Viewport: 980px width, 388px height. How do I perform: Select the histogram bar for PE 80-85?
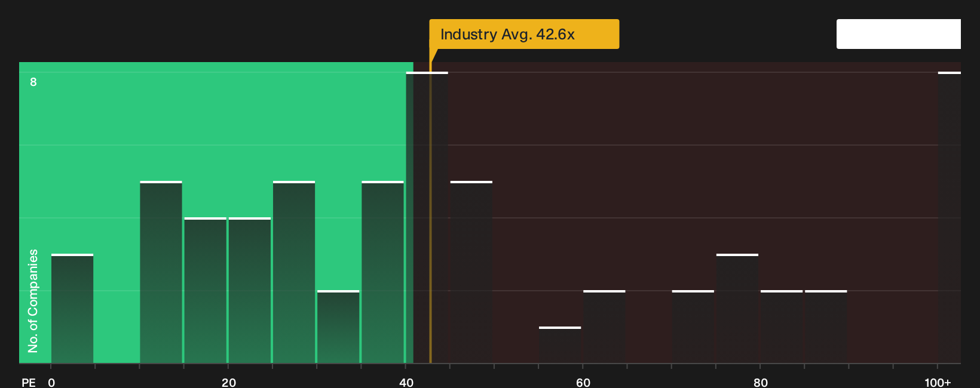pyautogui.click(x=782, y=327)
